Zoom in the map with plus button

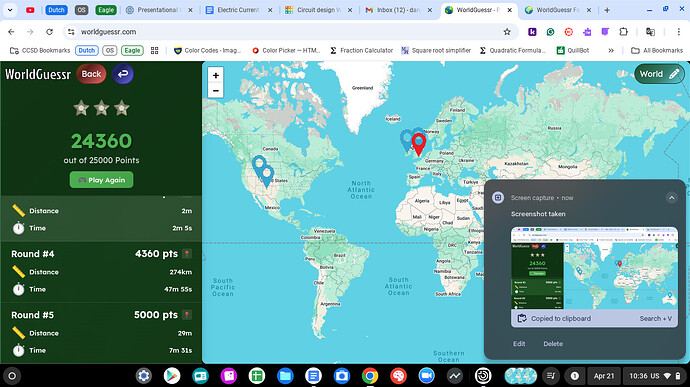click(x=216, y=75)
